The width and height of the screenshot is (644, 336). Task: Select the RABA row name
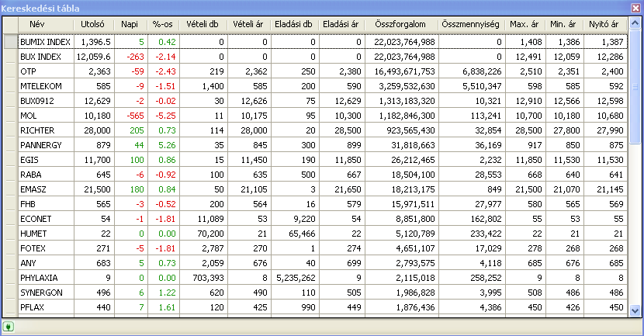31,175
